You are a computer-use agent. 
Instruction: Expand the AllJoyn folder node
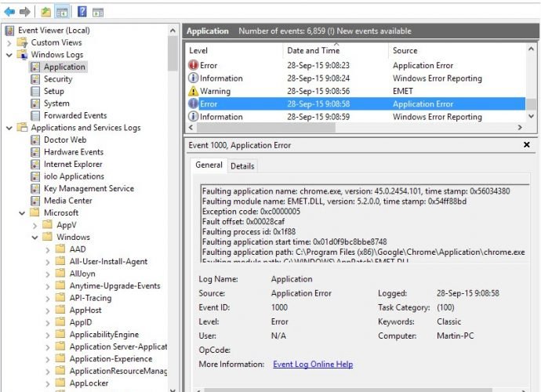click(x=48, y=274)
